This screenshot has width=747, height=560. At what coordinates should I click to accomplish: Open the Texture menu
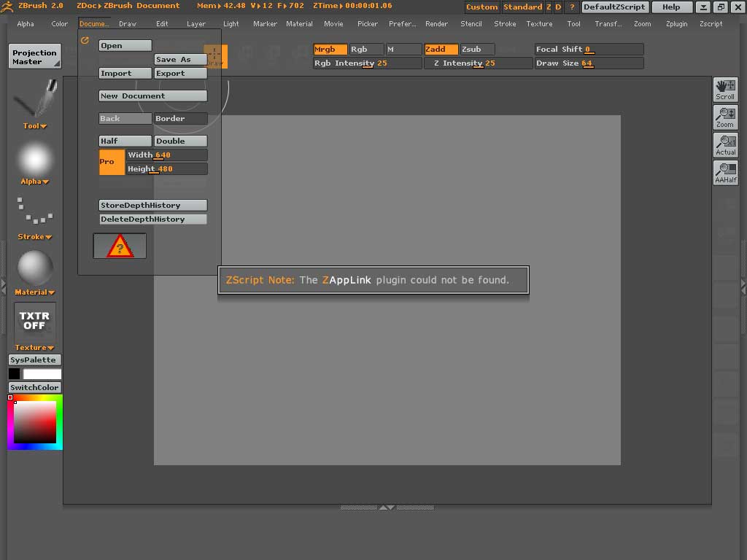coord(539,24)
